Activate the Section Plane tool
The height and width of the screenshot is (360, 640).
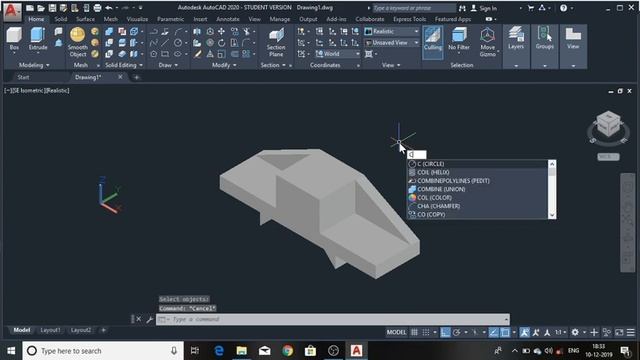click(276, 42)
